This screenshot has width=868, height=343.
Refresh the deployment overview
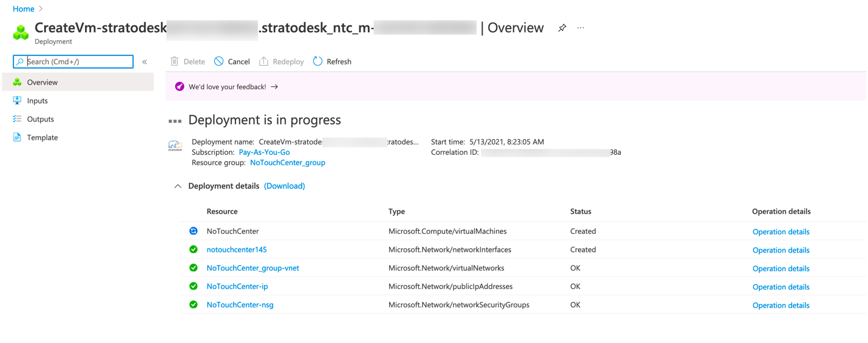332,61
